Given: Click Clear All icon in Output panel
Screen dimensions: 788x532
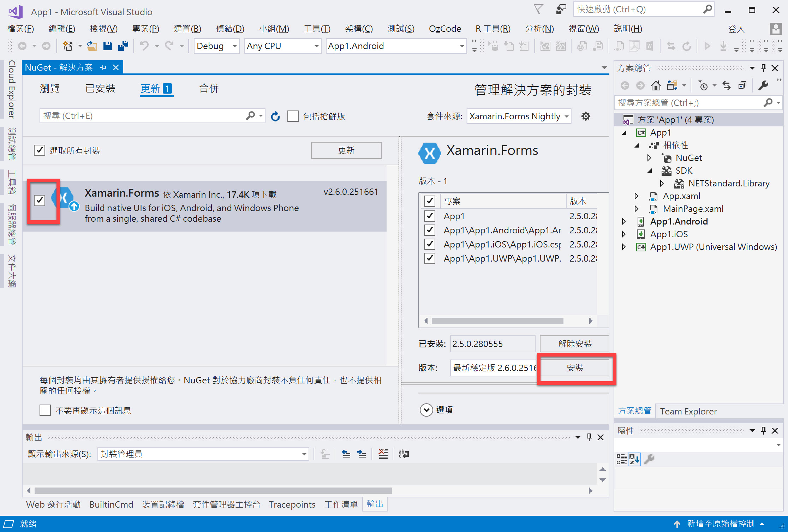Looking at the screenshot, I should point(383,454).
